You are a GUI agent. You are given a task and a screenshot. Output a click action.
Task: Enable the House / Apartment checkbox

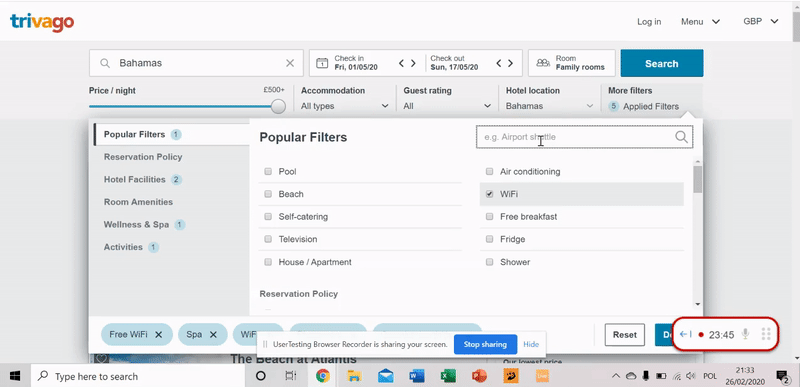[x=268, y=262]
